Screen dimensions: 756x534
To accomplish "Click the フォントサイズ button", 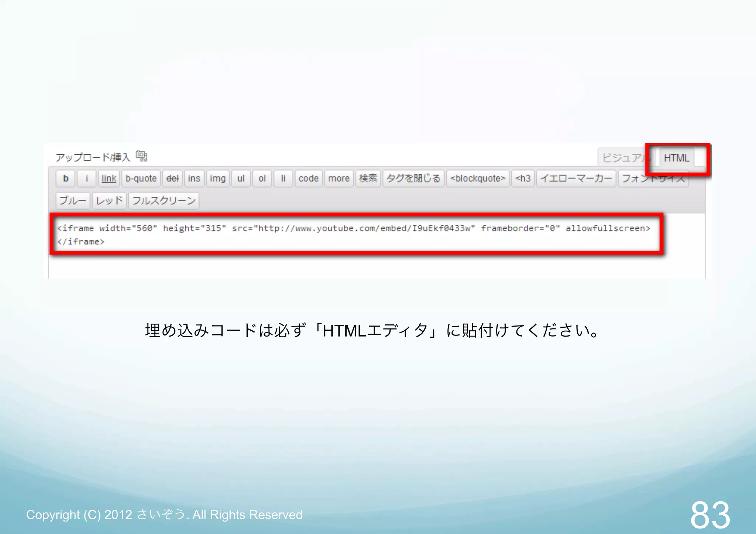I will click(x=653, y=179).
